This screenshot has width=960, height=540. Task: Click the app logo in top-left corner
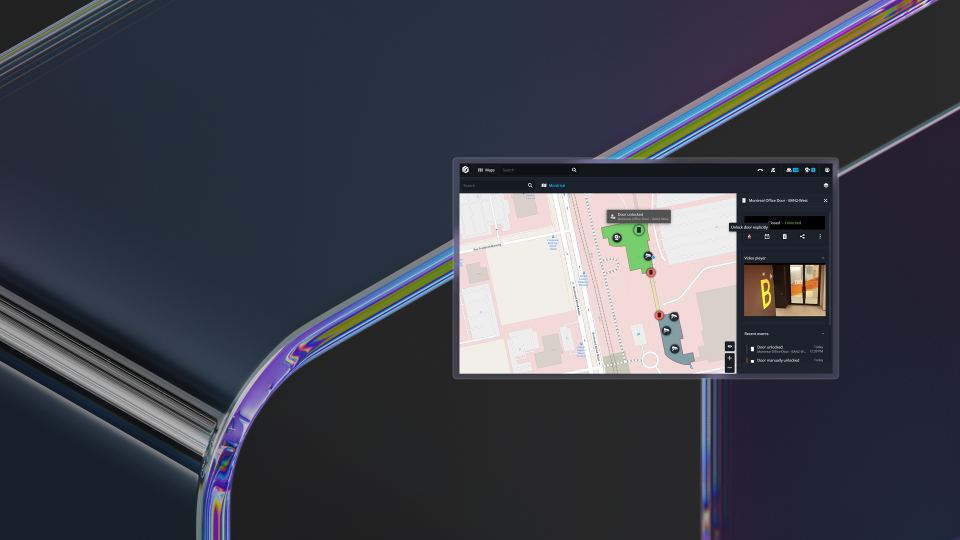click(466, 170)
